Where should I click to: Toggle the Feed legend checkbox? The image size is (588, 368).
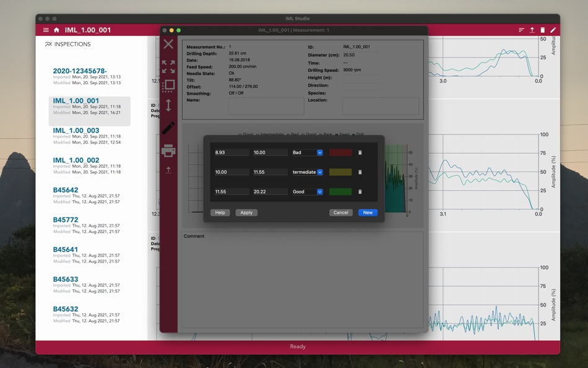pyautogui.click(x=337, y=134)
